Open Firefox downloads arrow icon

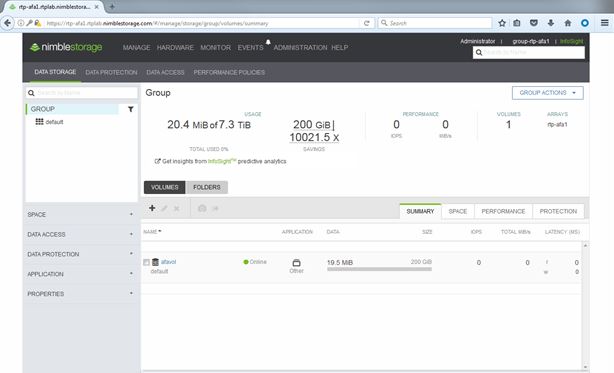(551, 23)
